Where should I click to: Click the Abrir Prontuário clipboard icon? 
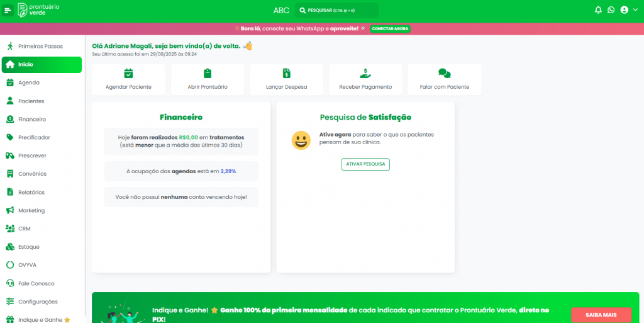[x=208, y=73]
